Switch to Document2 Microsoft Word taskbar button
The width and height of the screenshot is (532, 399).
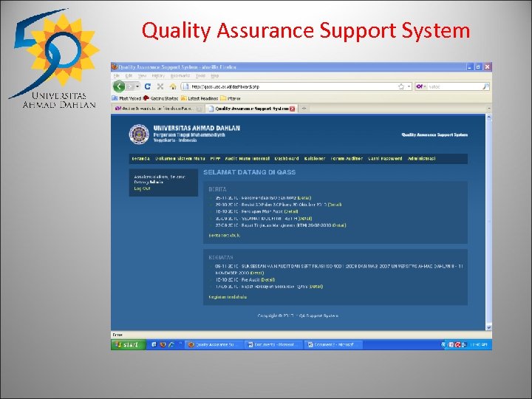(x=333, y=345)
